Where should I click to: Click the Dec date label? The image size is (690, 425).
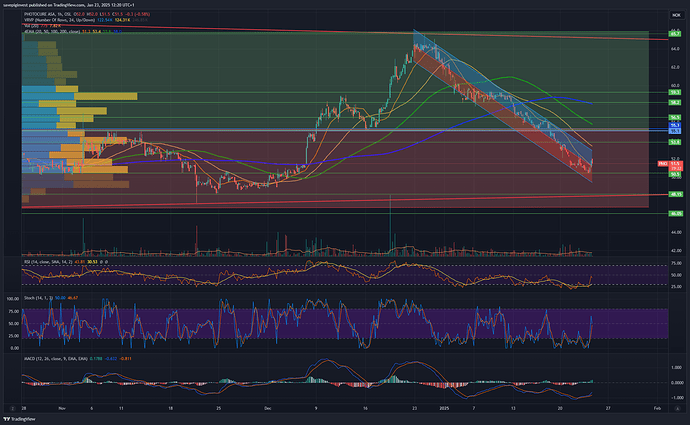click(x=268, y=408)
